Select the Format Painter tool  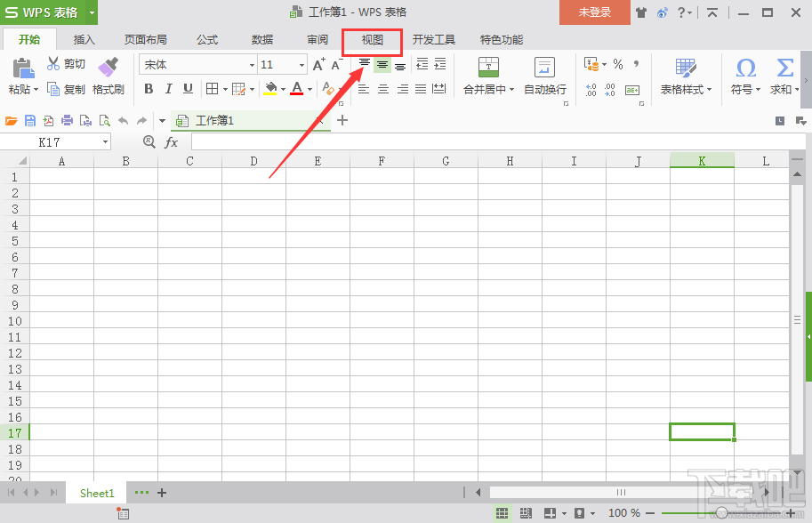tap(107, 78)
